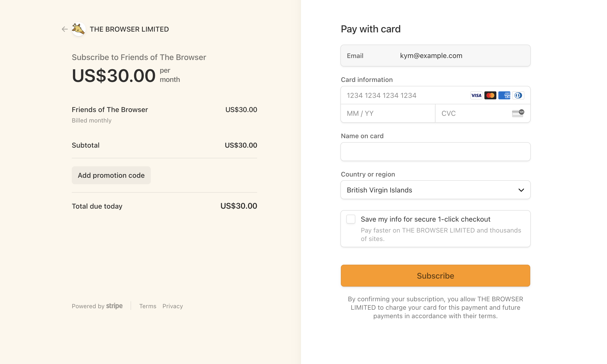
Task: Click the Visa card brand icon
Action: coord(476,95)
